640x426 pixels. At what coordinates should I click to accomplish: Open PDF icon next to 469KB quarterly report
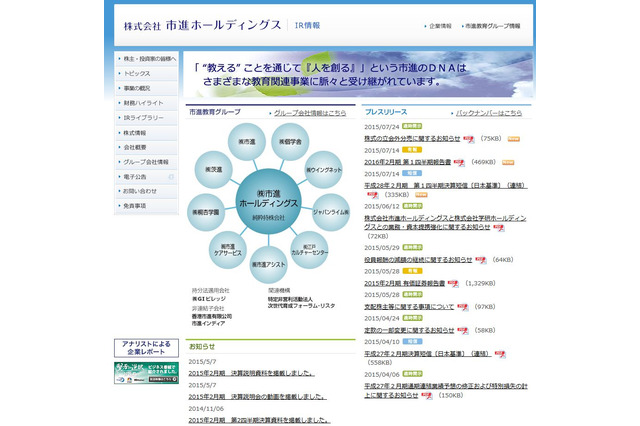[460, 163]
